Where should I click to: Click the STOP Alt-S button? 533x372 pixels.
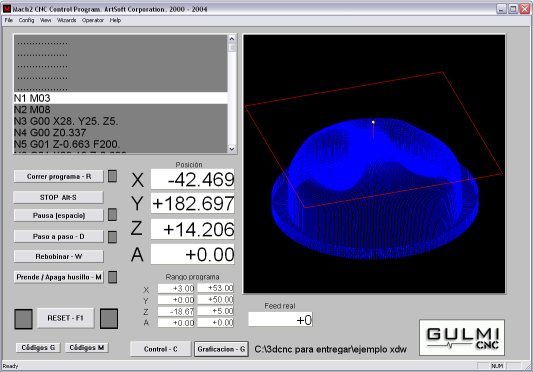58,197
